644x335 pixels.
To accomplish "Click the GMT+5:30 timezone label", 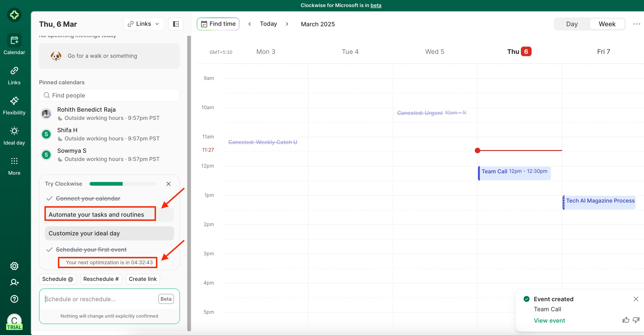I will click(221, 52).
